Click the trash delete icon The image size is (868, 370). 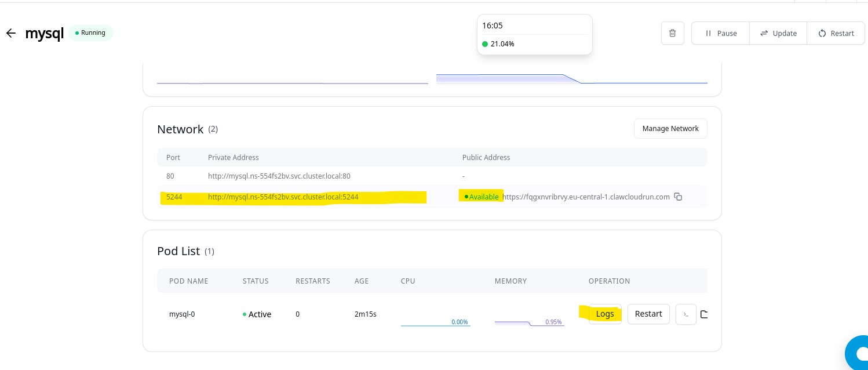tap(672, 33)
